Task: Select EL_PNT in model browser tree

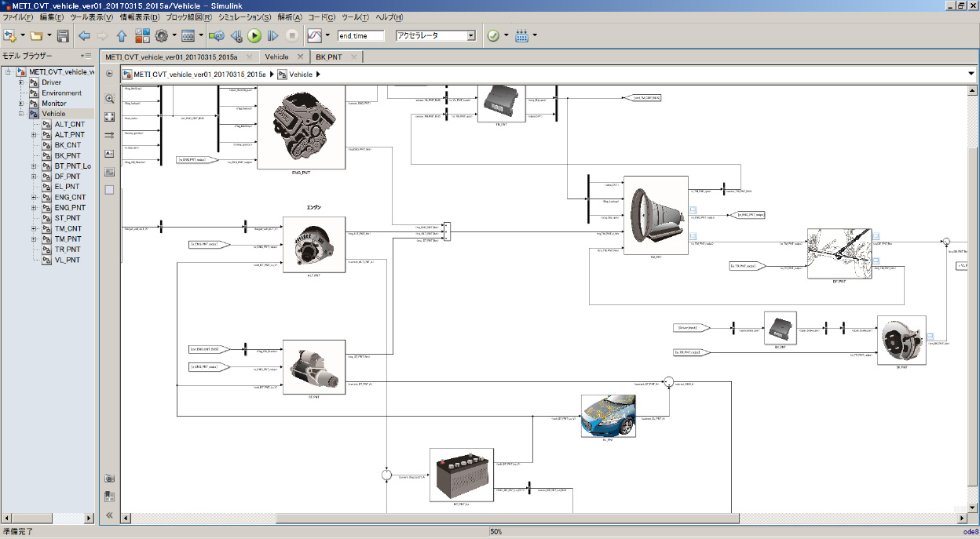Action: 67,187
